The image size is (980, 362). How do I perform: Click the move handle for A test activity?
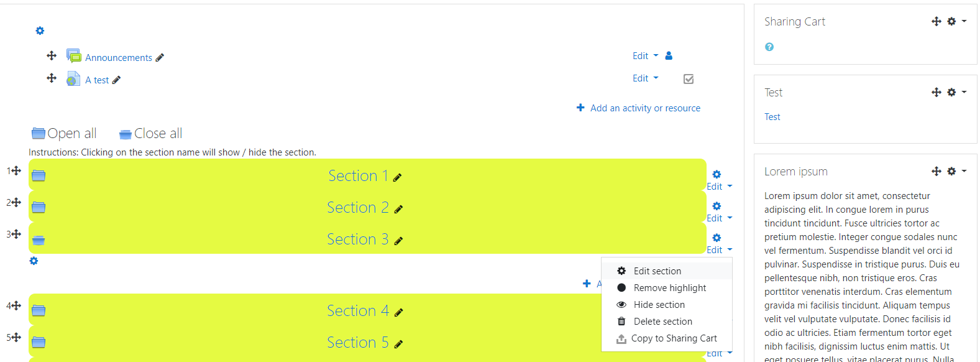[x=52, y=78]
